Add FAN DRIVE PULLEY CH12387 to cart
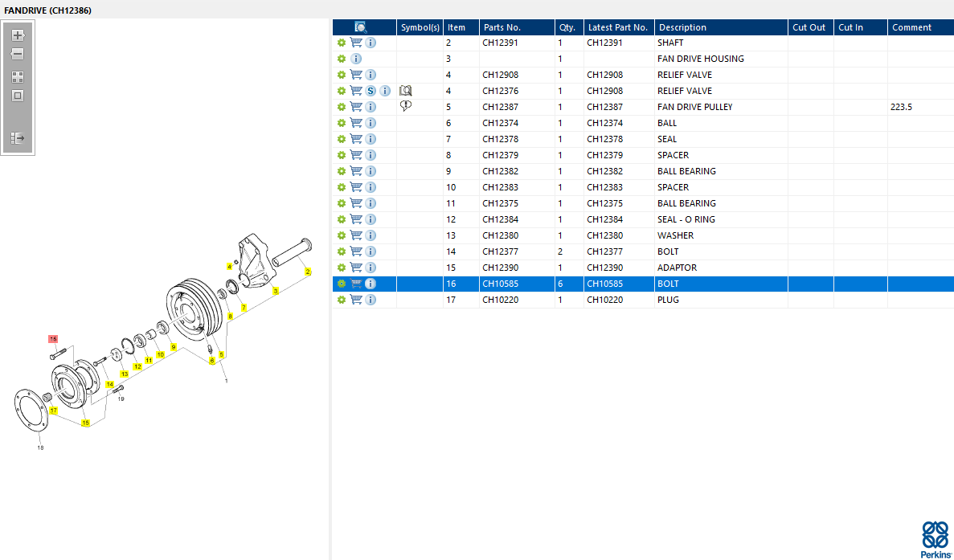The image size is (954, 560). (357, 107)
